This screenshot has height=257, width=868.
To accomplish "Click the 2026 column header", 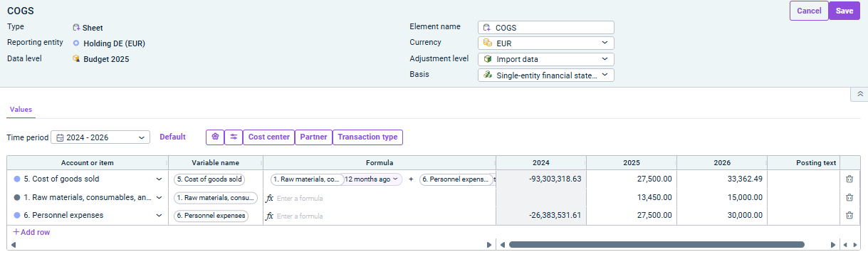I will (x=721, y=163).
